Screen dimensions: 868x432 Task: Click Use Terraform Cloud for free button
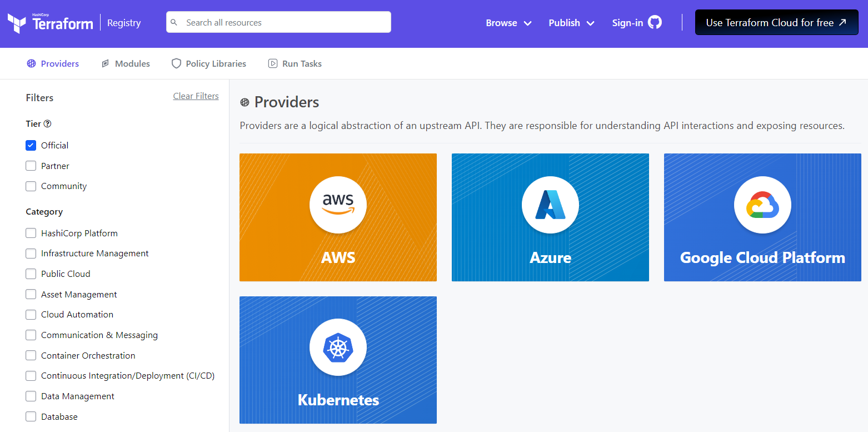[777, 22]
